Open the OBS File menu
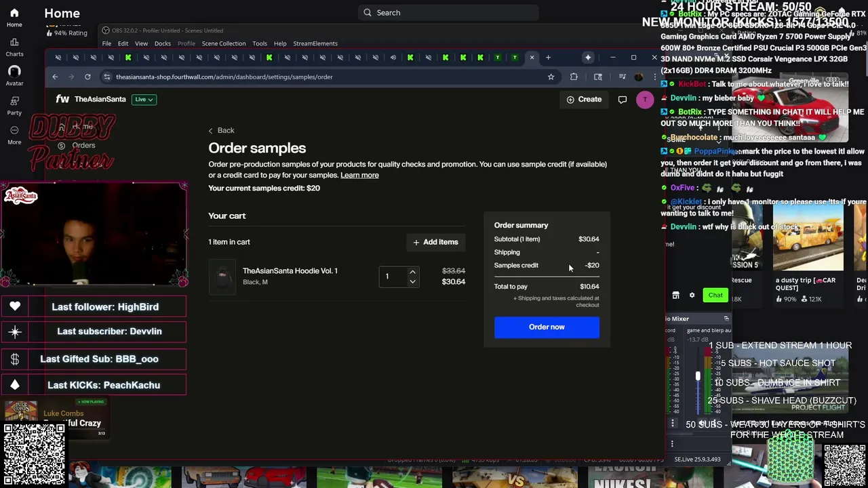The image size is (868, 488). [x=106, y=43]
